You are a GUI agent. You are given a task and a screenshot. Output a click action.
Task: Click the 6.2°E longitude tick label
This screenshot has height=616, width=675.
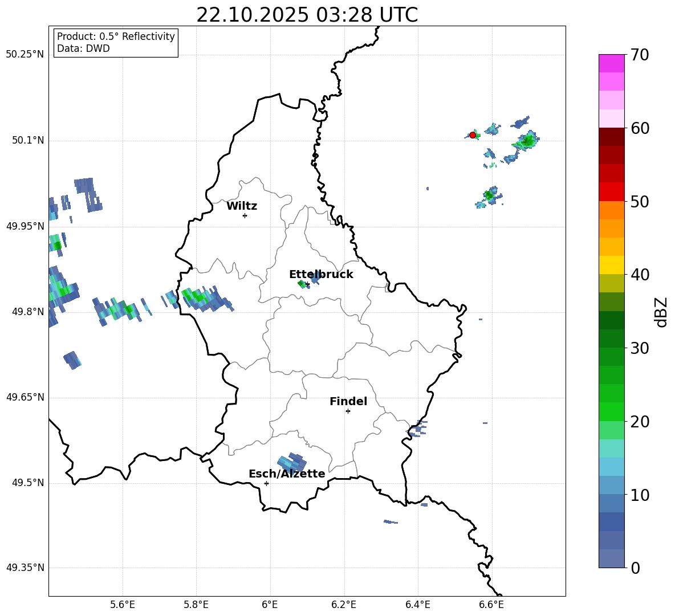click(x=344, y=604)
